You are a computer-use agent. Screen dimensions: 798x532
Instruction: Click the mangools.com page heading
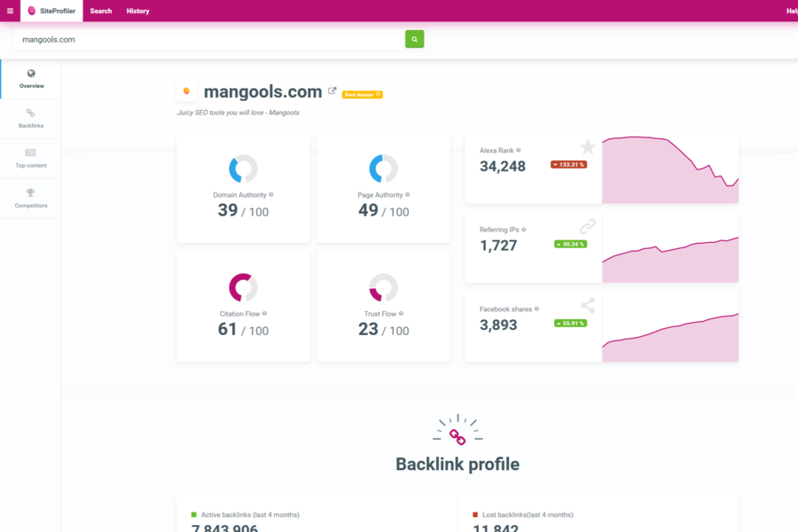pos(262,91)
